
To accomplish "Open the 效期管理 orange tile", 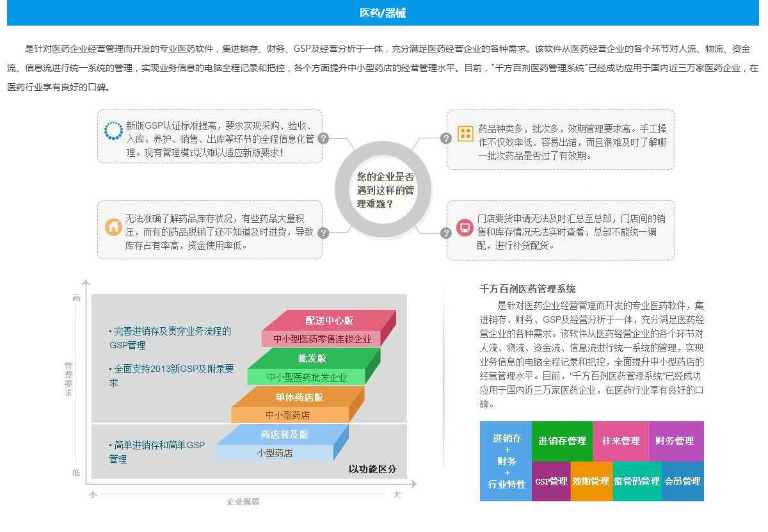I will 591,481.
